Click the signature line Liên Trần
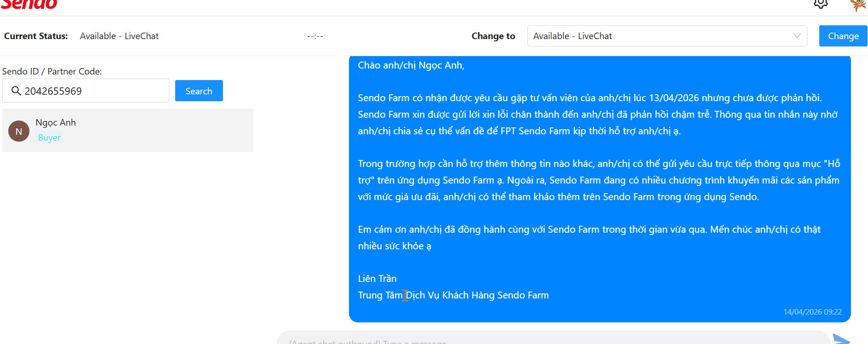Image resolution: width=868 pixels, height=344 pixels. [377, 279]
